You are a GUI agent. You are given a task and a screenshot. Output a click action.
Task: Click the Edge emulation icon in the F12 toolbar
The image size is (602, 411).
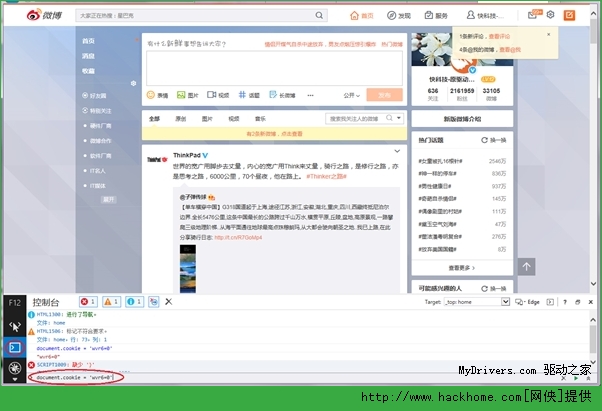point(527,302)
